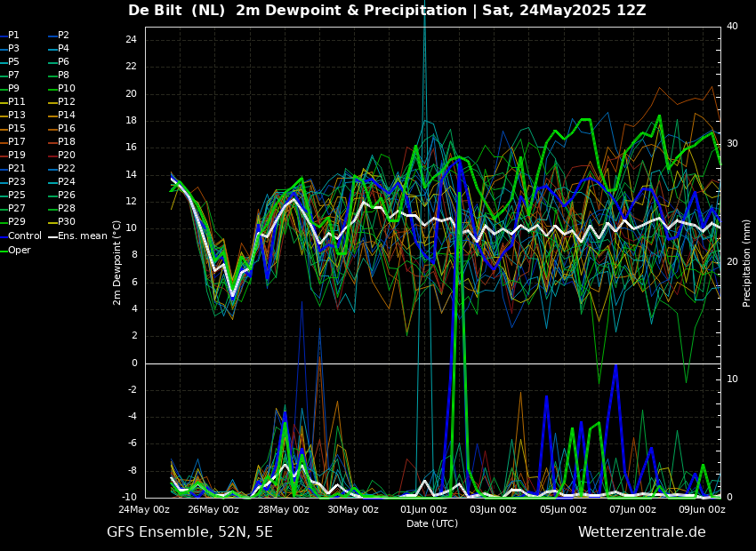Click the 28May 00z date tick
The width and height of the screenshot is (756, 551).
coord(284,510)
